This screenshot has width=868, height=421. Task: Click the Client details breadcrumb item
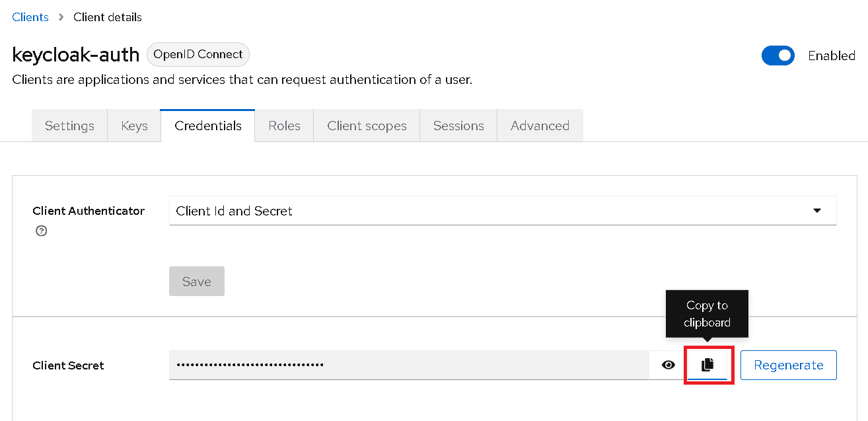coord(108,17)
